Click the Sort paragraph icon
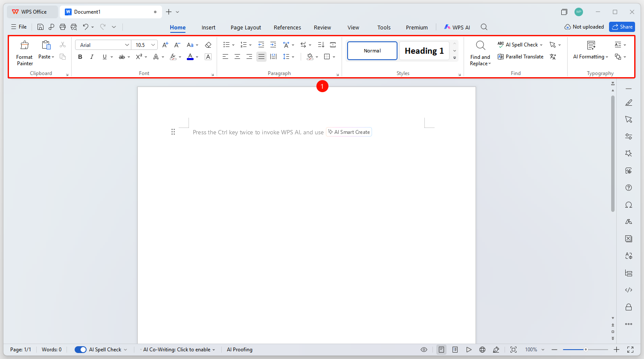Viewport: 644px width, 359px height. [321, 45]
